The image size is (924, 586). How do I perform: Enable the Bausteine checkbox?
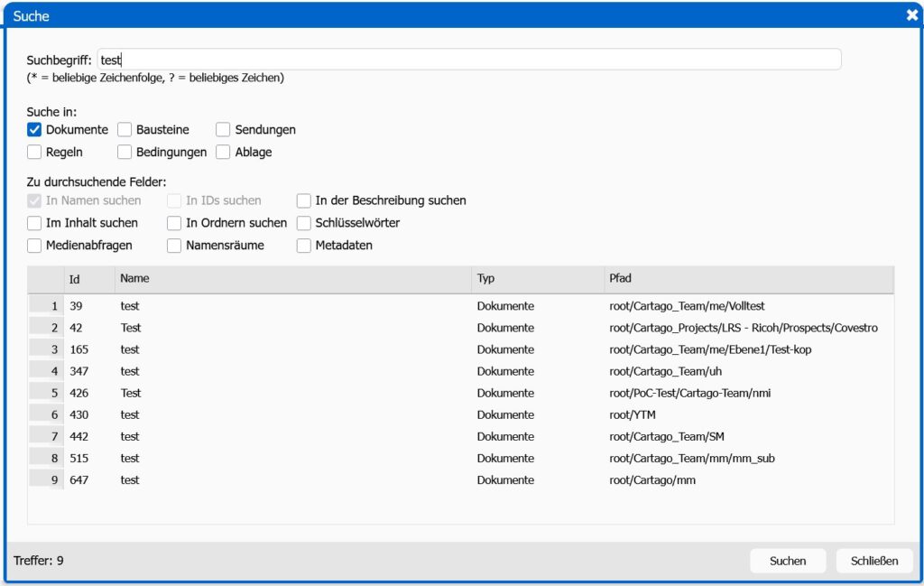point(125,130)
